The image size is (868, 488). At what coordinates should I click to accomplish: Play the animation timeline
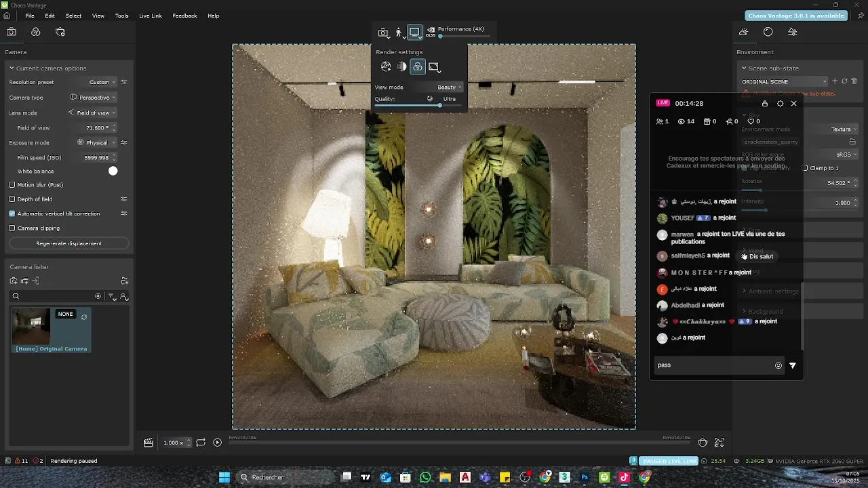tap(217, 443)
